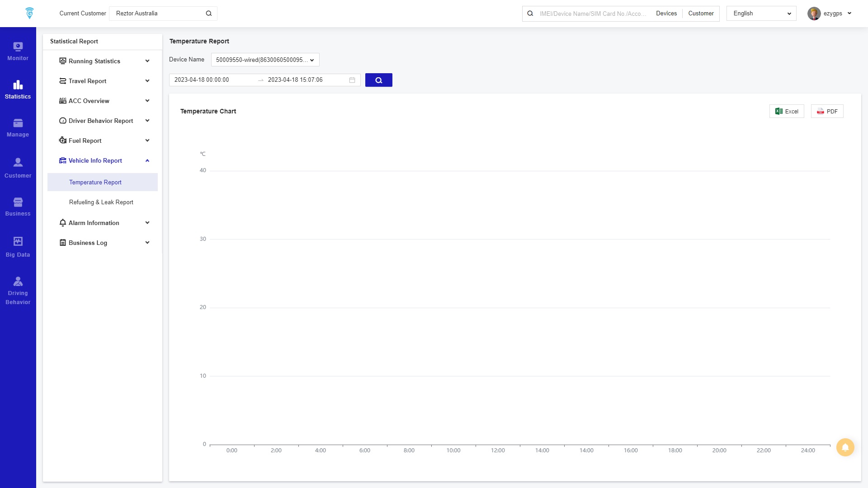This screenshot has width=868, height=488.
Task: Click the calendar icon in date range
Action: coord(352,80)
